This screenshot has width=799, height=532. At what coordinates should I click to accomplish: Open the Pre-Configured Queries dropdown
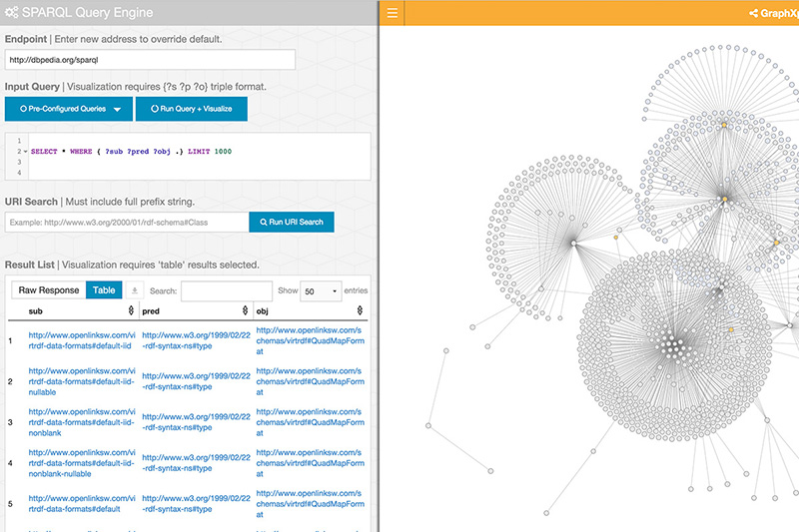click(x=68, y=109)
